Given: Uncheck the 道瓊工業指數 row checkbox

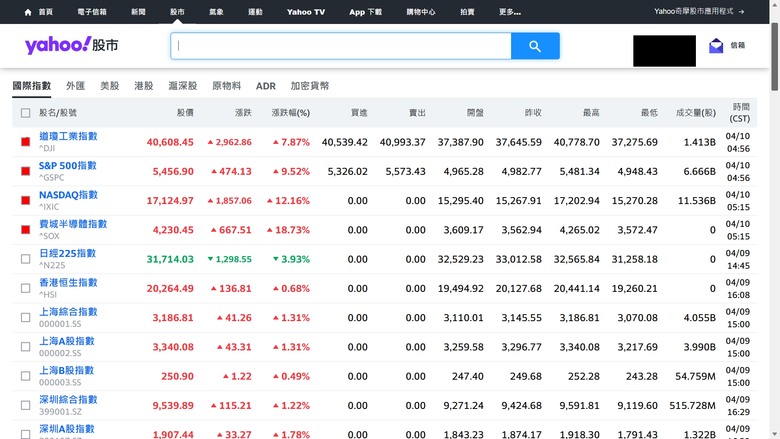Looking at the screenshot, I should (25, 142).
